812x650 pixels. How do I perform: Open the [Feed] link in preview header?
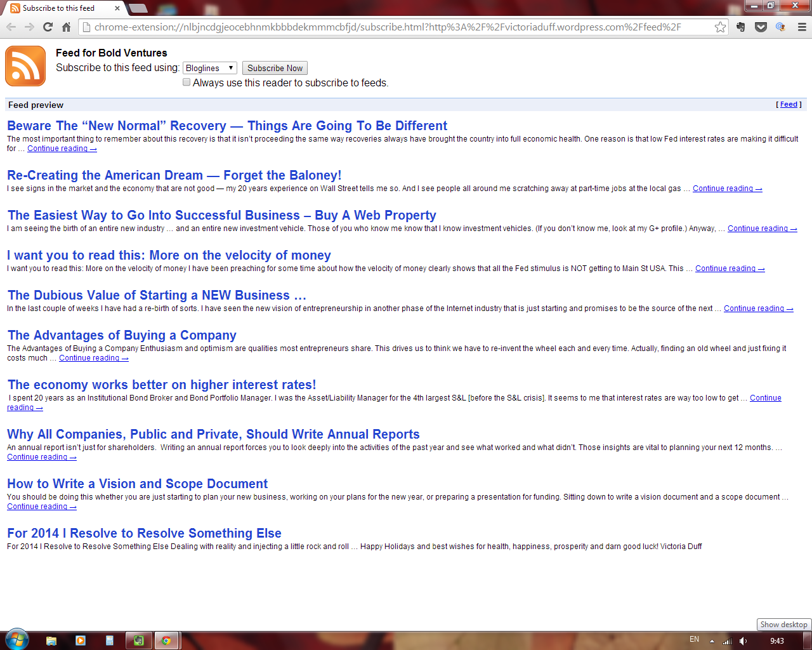[789, 105]
